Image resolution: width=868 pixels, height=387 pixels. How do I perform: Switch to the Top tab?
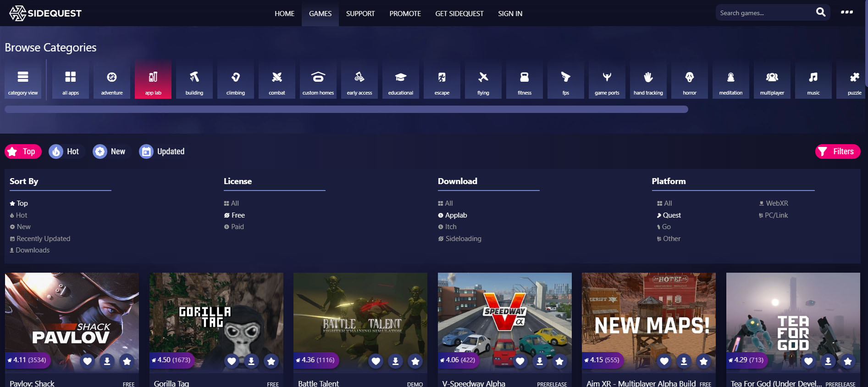tap(23, 151)
